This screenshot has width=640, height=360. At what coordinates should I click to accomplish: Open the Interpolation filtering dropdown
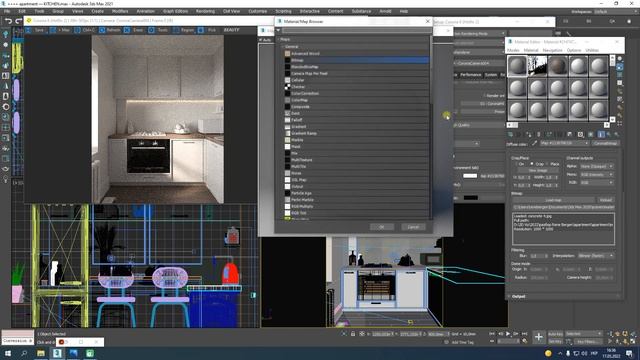coord(596,256)
